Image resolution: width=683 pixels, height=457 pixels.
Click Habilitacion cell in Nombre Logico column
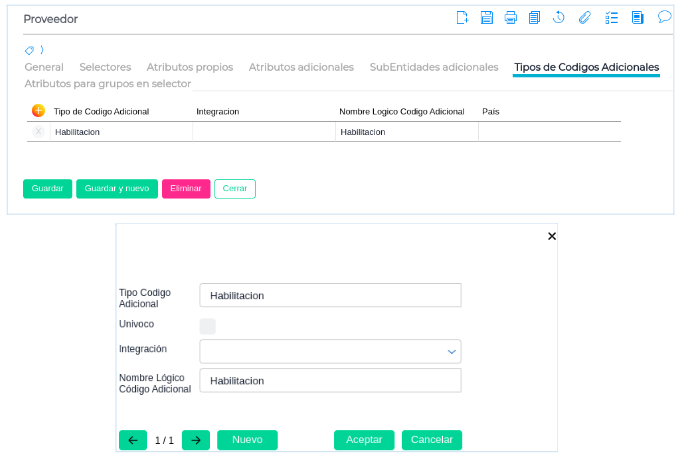point(407,132)
